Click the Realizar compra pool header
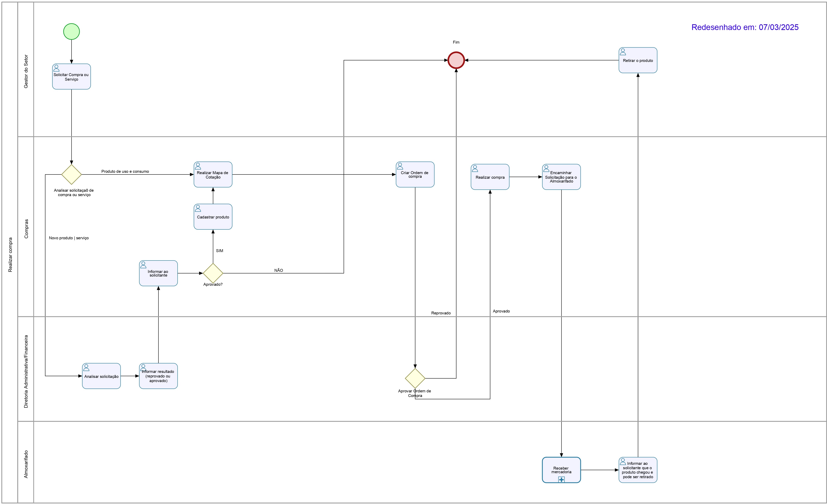Viewport: 827px width, 504px height. 10,255
